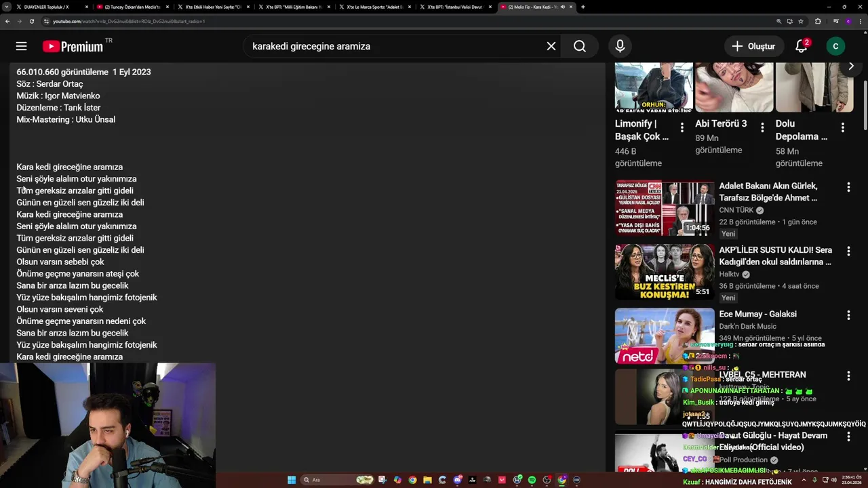Switch to the Le Marca Sports tab
The width and height of the screenshot is (868, 488).
point(375,7)
